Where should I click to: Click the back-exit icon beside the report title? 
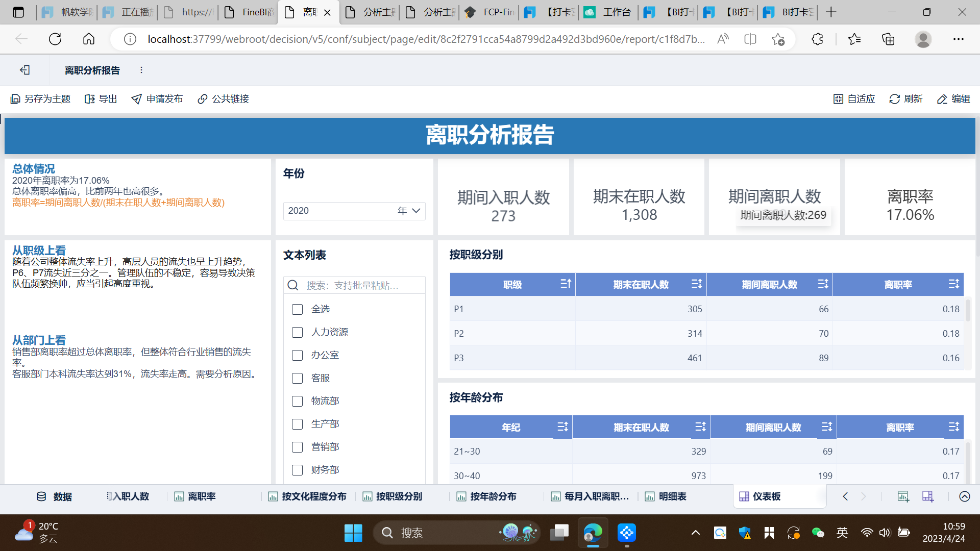[24, 70]
